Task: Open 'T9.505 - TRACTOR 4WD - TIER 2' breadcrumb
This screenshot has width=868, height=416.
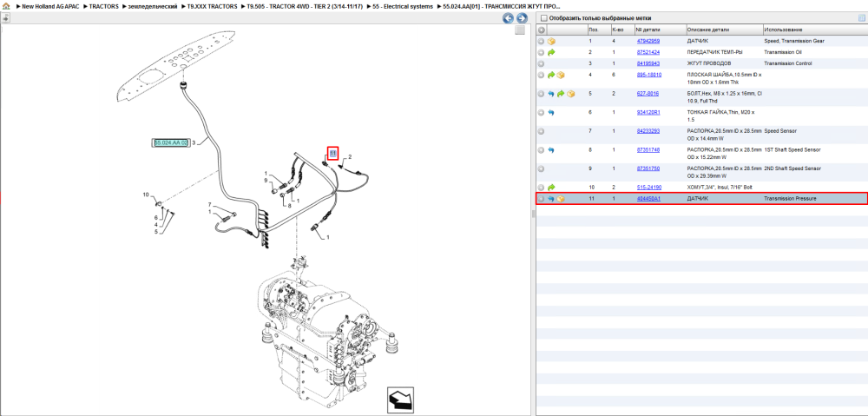Action: 305,6
